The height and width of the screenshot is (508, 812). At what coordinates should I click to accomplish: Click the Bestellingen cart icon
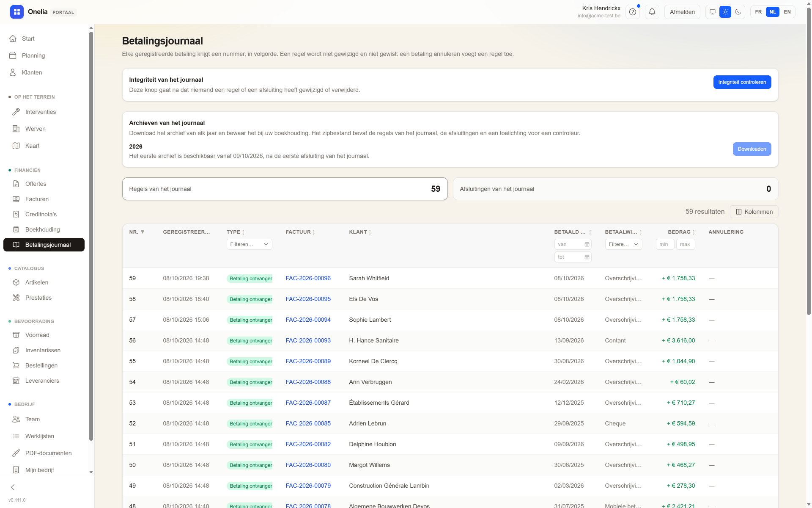click(x=16, y=365)
